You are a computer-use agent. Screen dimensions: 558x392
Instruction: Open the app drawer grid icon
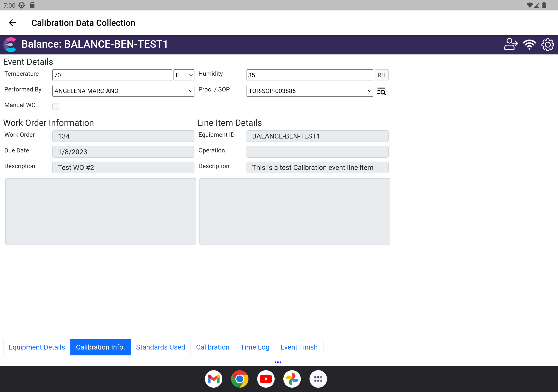[318, 379]
